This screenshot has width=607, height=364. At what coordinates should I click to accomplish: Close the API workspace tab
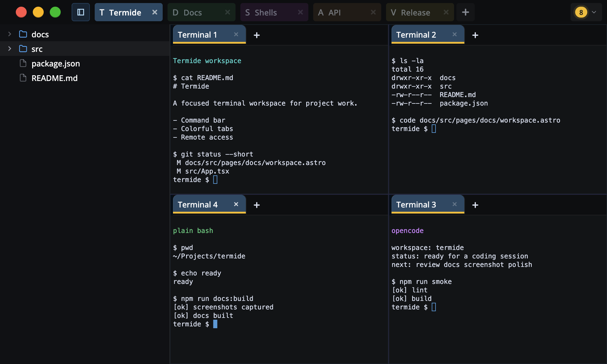373,12
